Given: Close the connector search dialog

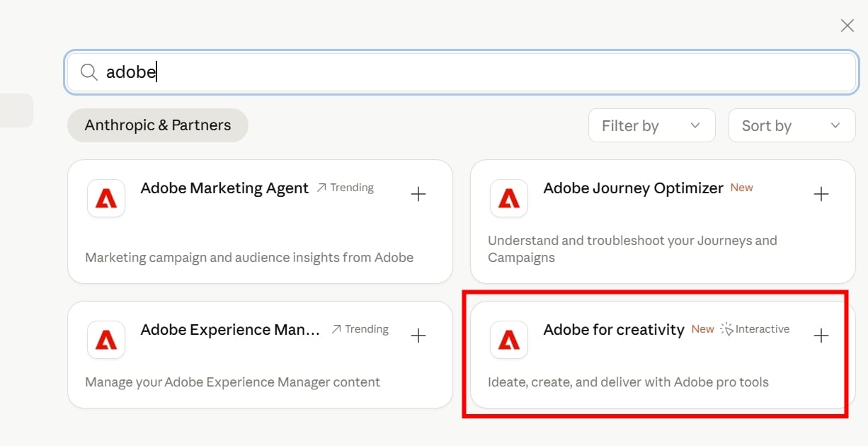Looking at the screenshot, I should (847, 25).
